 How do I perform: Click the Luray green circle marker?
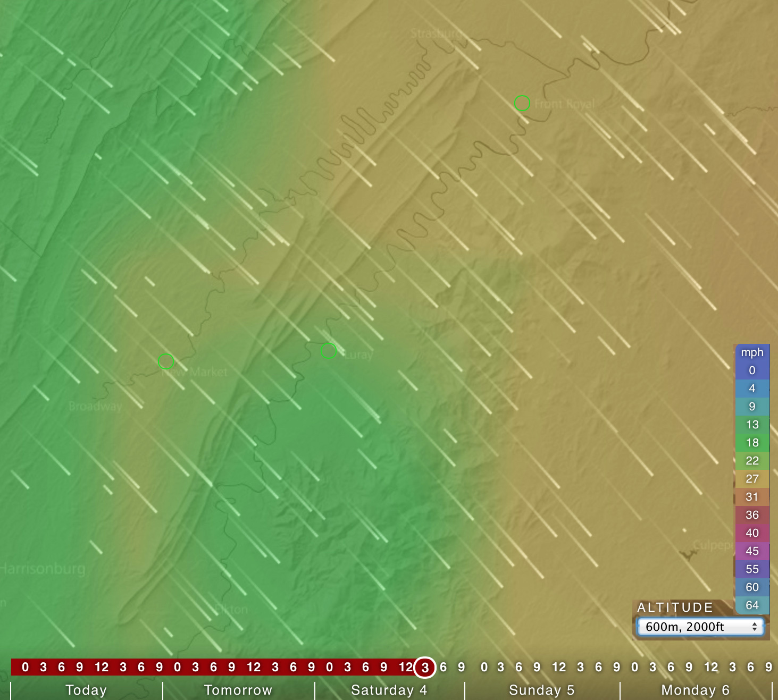[x=329, y=351]
